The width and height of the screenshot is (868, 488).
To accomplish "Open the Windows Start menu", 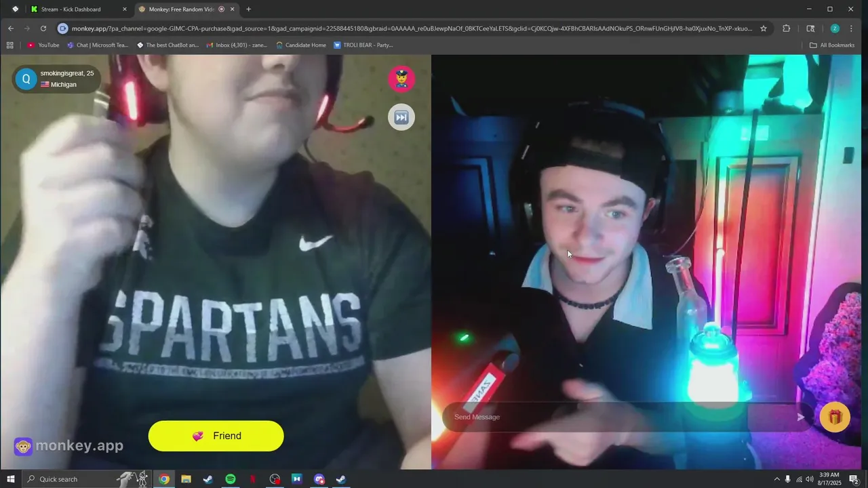I will click(x=11, y=479).
